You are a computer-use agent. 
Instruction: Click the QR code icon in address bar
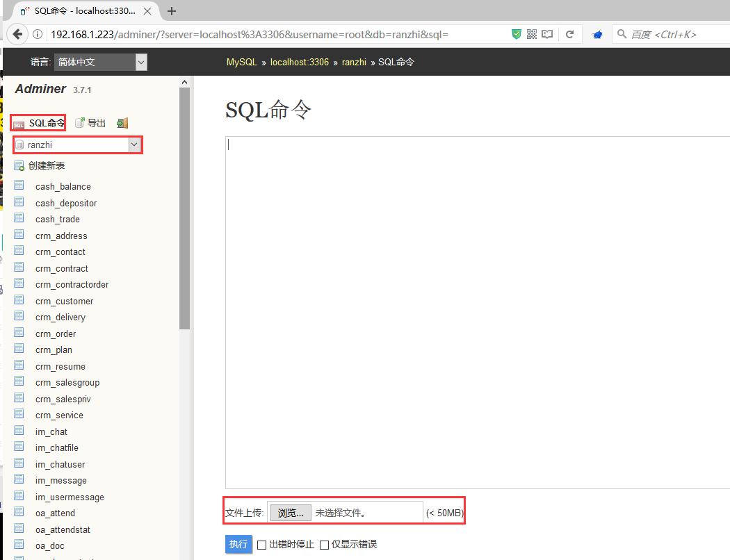532,34
